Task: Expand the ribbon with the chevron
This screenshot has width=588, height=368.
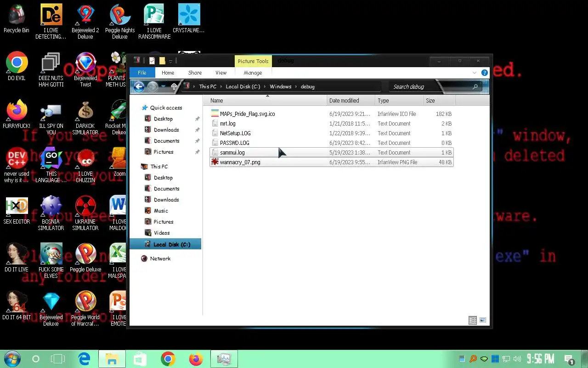Action: pyautogui.click(x=475, y=73)
